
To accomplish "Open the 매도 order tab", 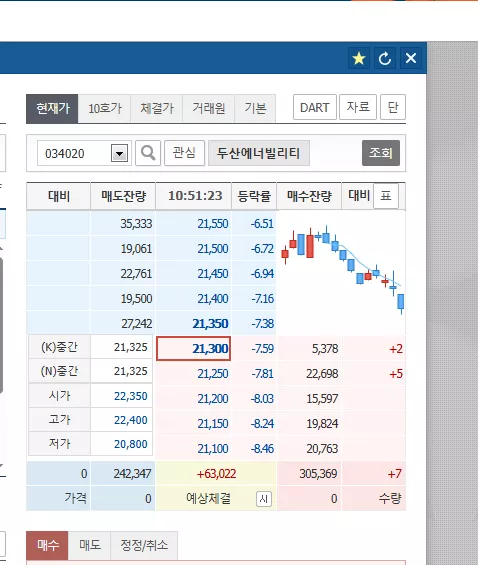I will point(90,545).
